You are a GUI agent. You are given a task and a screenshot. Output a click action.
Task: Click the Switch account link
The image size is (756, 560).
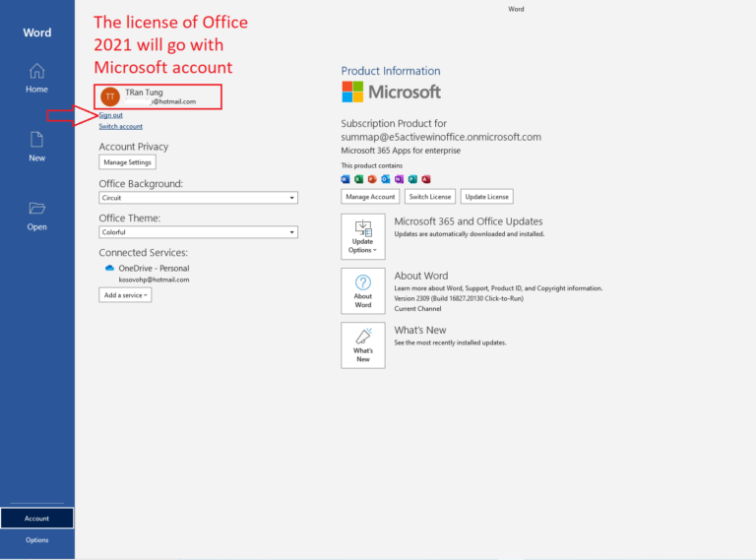pos(120,126)
